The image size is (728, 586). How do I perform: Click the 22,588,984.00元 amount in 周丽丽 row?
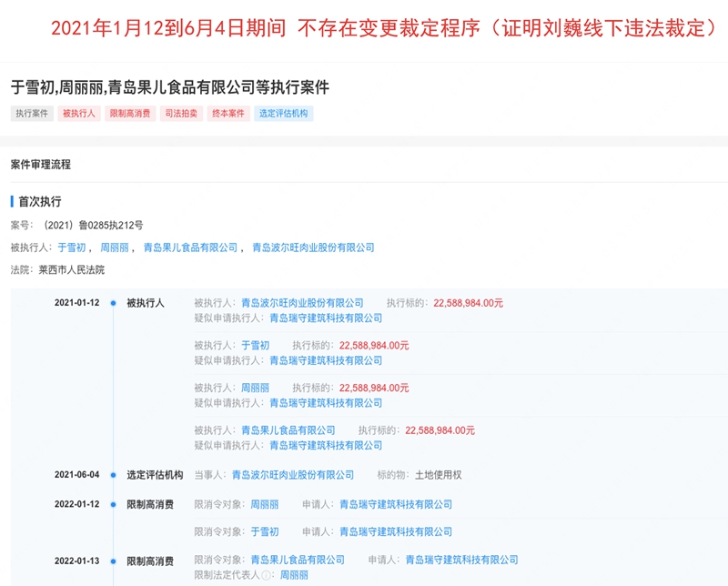(x=374, y=388)
